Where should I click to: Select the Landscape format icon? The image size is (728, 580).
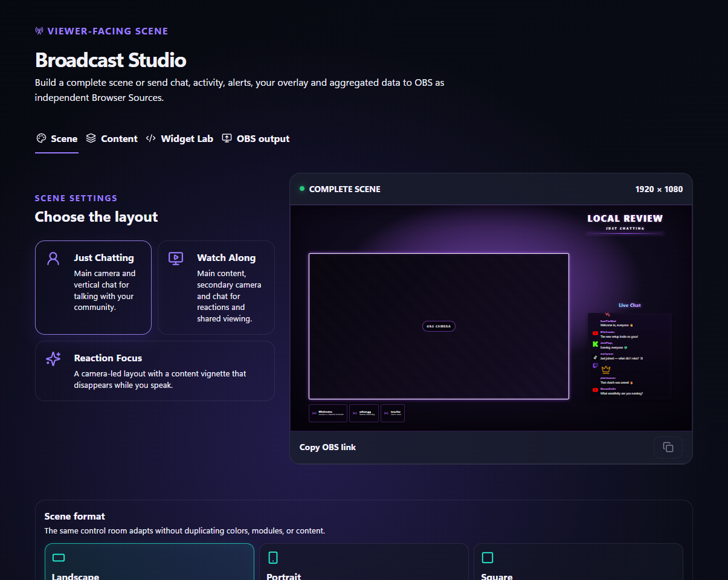pos(59,558)
